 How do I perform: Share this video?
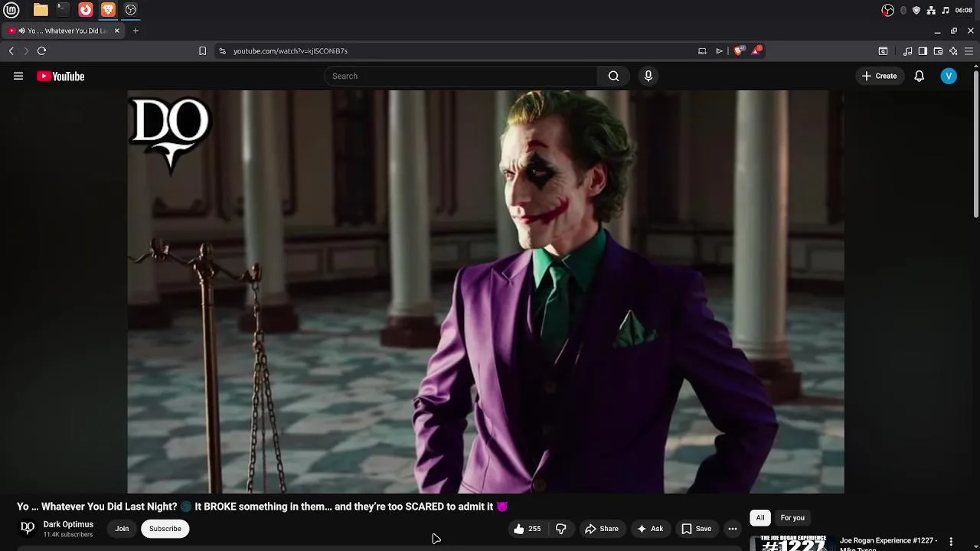[602, 529]
